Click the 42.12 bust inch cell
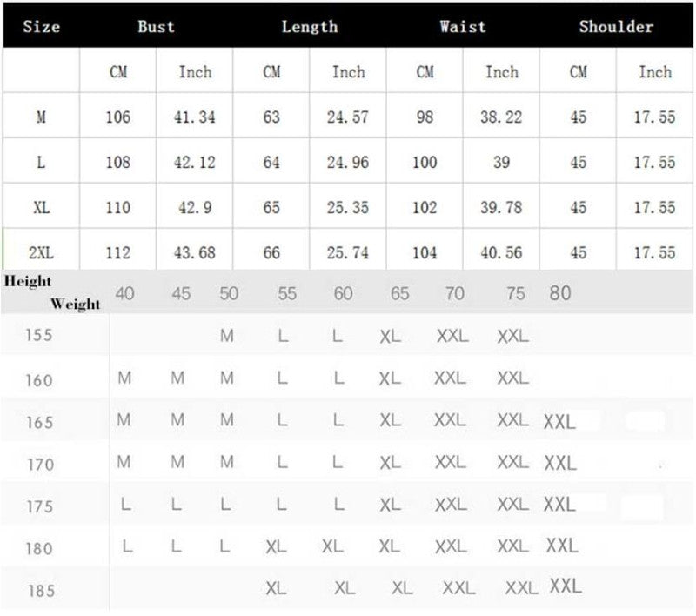The width and height of the screenshot is (696, 616). 195,163
